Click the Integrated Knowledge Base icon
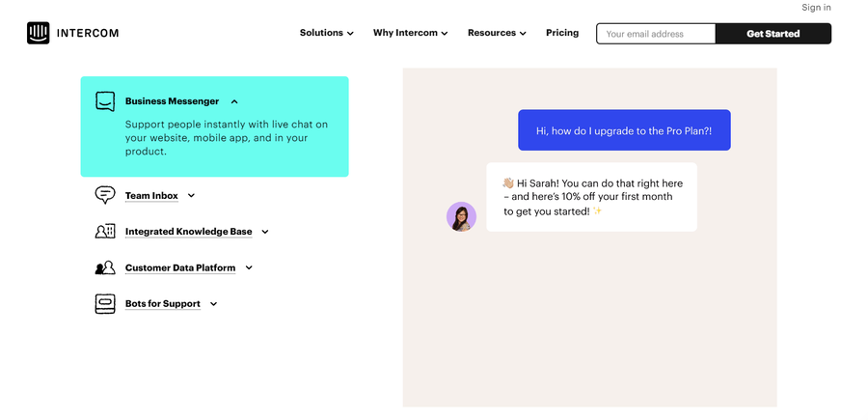The height and width of the screenshot is (420, 868). tap(105, 232)
